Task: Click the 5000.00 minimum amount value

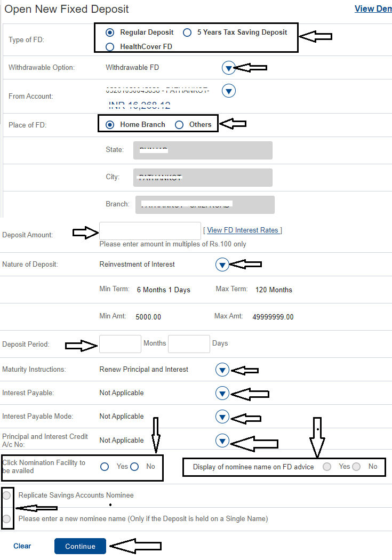Action: [148, 317]
